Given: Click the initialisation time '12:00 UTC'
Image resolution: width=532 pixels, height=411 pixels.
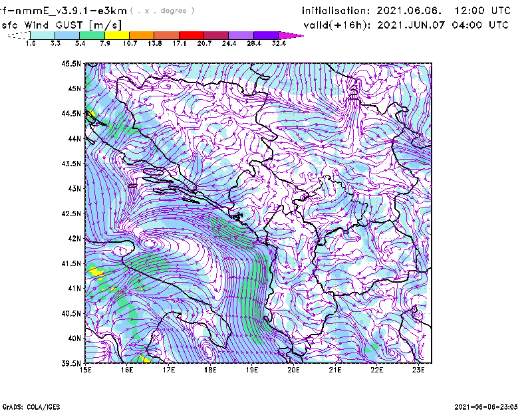Looking at the screenshot, I should click(x=483, y=11).
